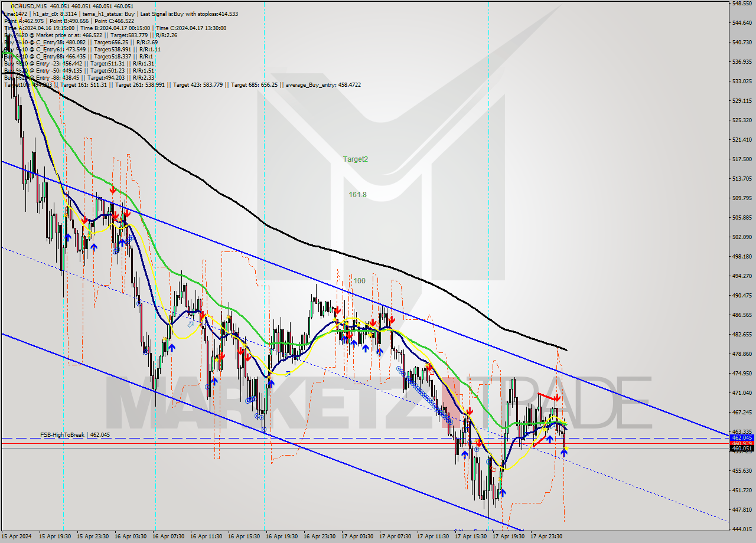Click the 548.550 price axis label

(x=742, y=4)
